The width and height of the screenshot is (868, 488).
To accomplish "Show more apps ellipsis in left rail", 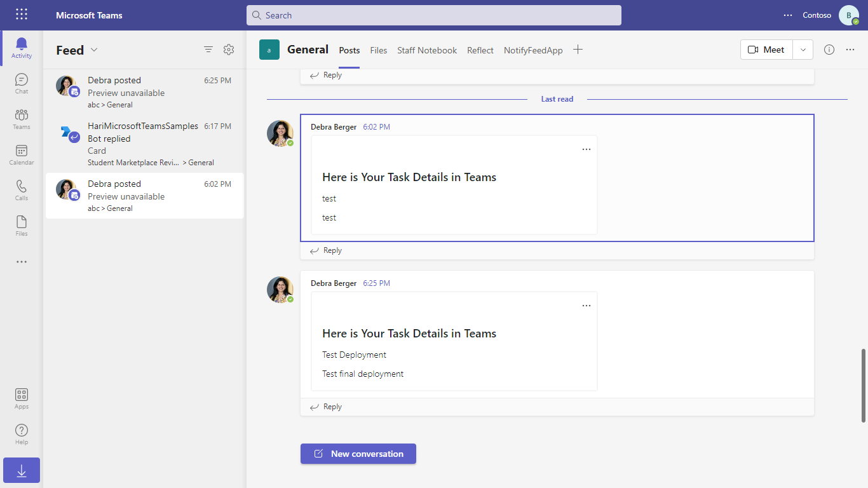I will point(22,262).
